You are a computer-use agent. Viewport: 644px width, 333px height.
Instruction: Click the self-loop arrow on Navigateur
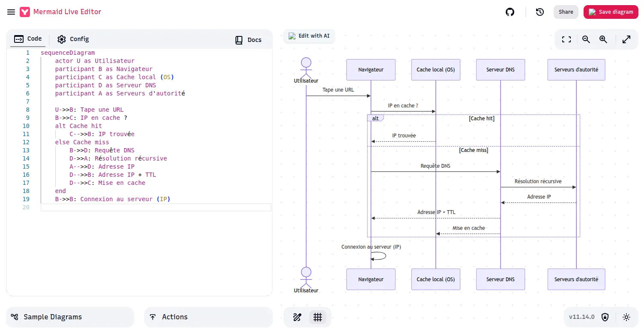coord(379,256)
